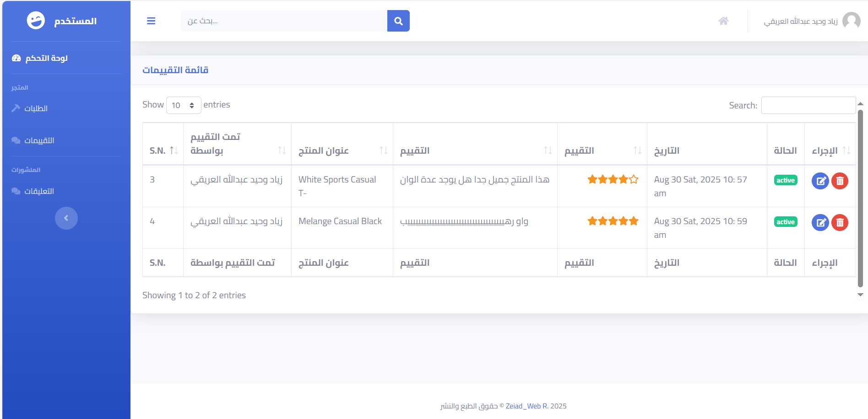Sort by التاريخ column header
This screenshot has height=419, width=868.
coord(707,150)
